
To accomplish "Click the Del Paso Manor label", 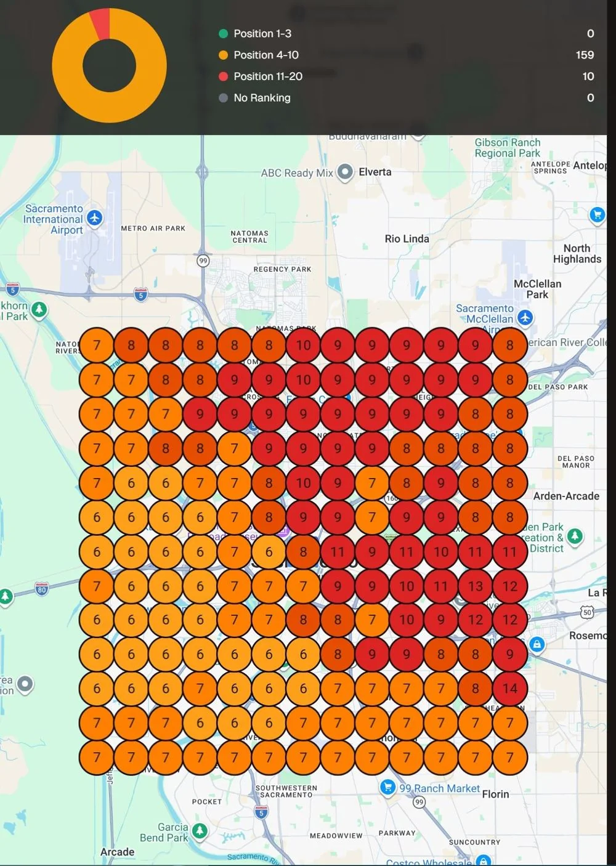I will (576, 462).
